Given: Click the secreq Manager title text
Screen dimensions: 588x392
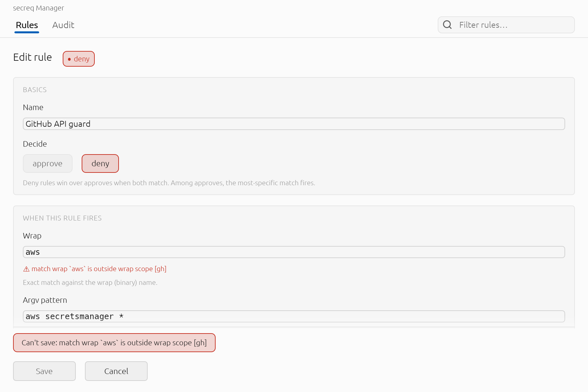Looking at the screenshot, I should click(39, 8).
